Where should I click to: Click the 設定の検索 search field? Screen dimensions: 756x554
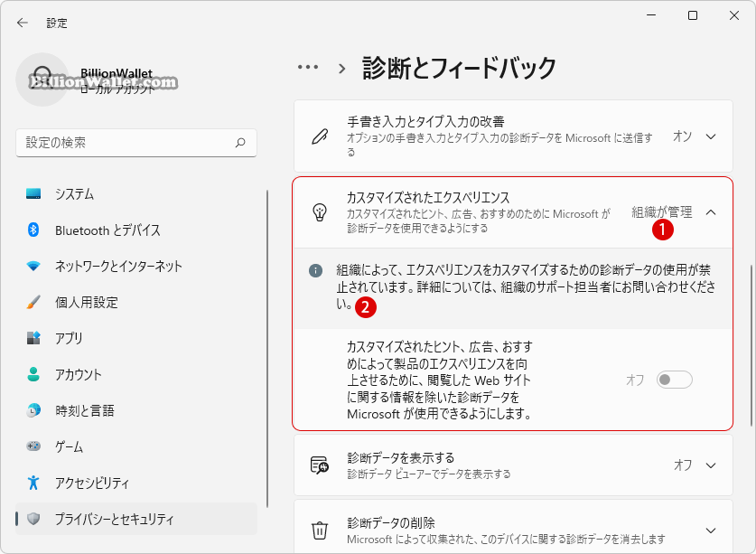tap(136, 143)
